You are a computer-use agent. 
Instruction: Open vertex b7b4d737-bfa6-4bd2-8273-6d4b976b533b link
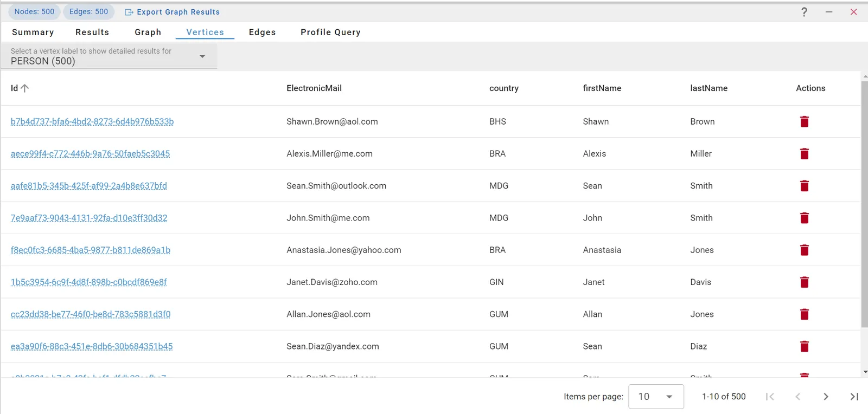(92, 121)
